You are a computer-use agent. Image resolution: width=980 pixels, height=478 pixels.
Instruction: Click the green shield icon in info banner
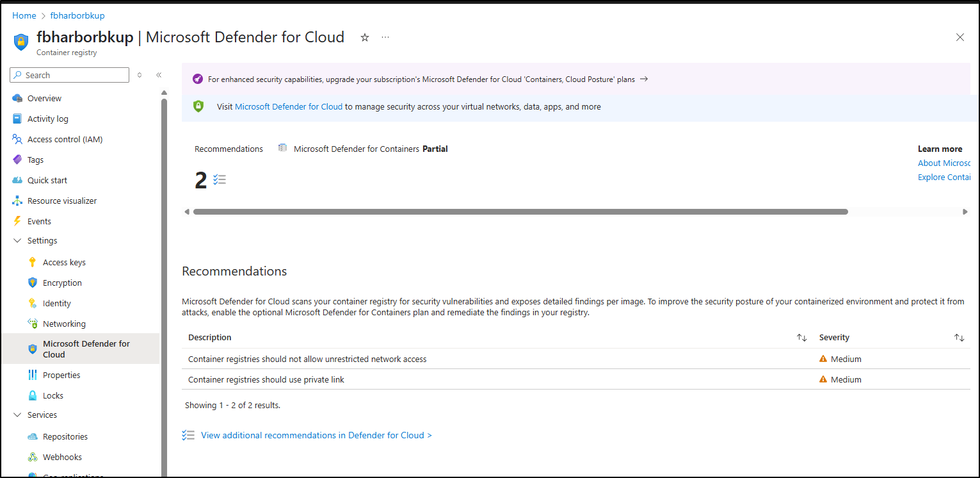pyautogui.click(x=198, y=106)
